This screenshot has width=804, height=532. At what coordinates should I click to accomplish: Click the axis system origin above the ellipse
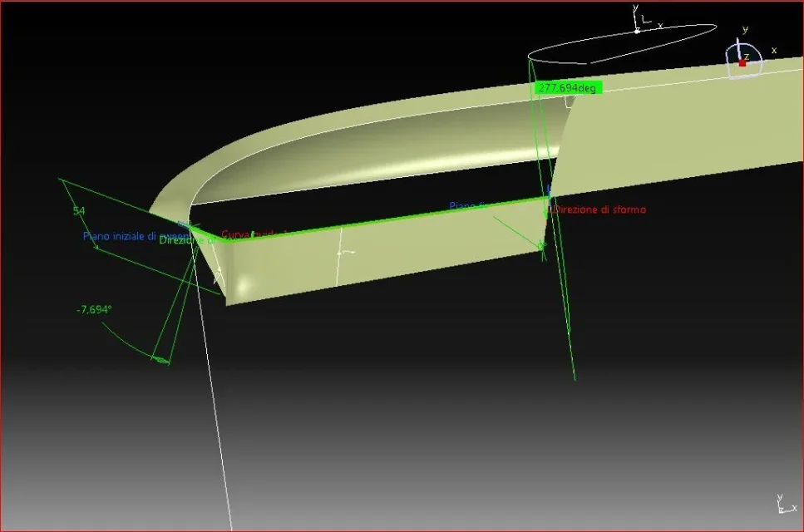coord(637,32)
